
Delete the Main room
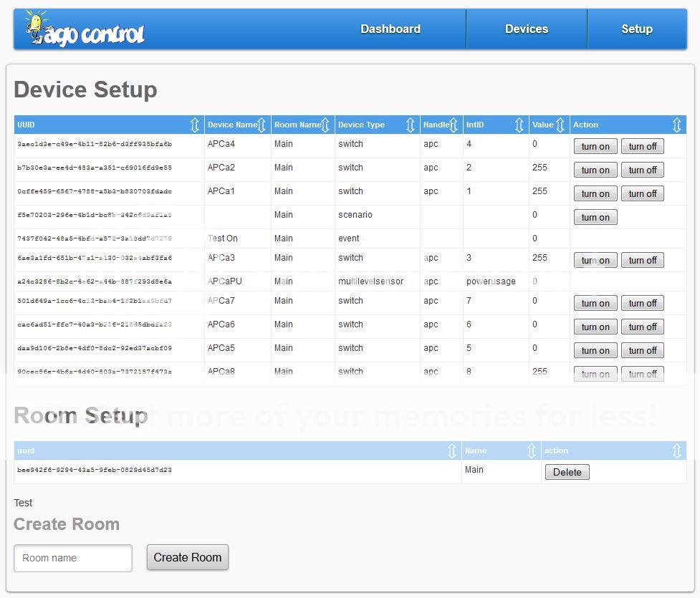tap(567, 473)
